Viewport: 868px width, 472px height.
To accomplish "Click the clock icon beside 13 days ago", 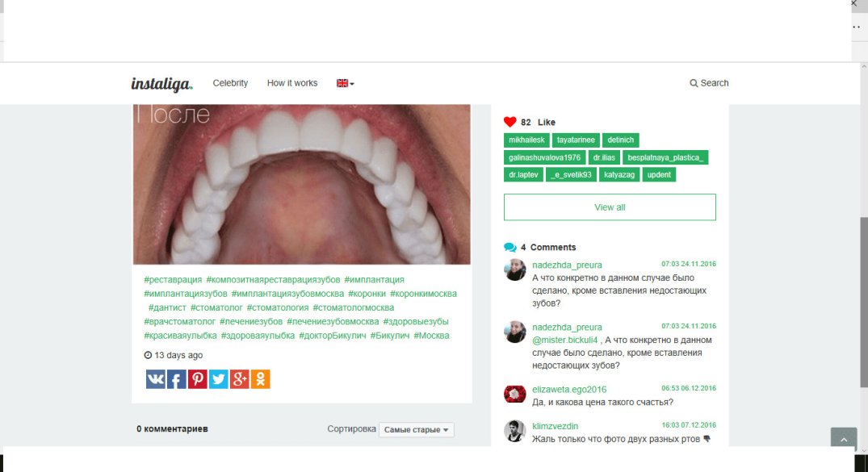I will pyautogui.click(x=148, y=355).
